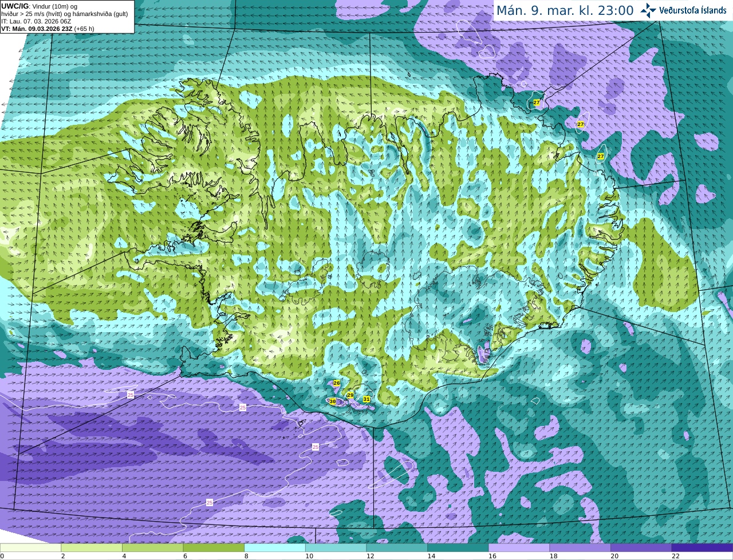Screen dimensions: 733x560
Task: Pick the 12–14 m/s teal scale swatch
Action: tap(397, 547)
